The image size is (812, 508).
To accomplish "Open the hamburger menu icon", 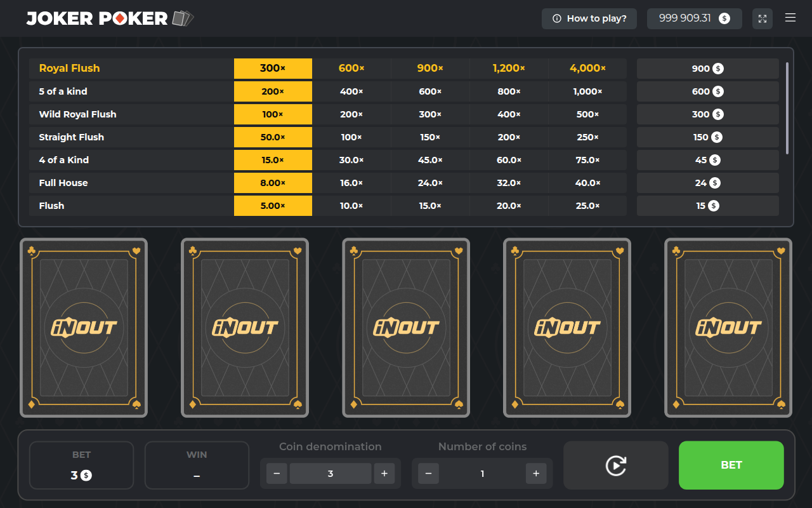I will point(790,18).
